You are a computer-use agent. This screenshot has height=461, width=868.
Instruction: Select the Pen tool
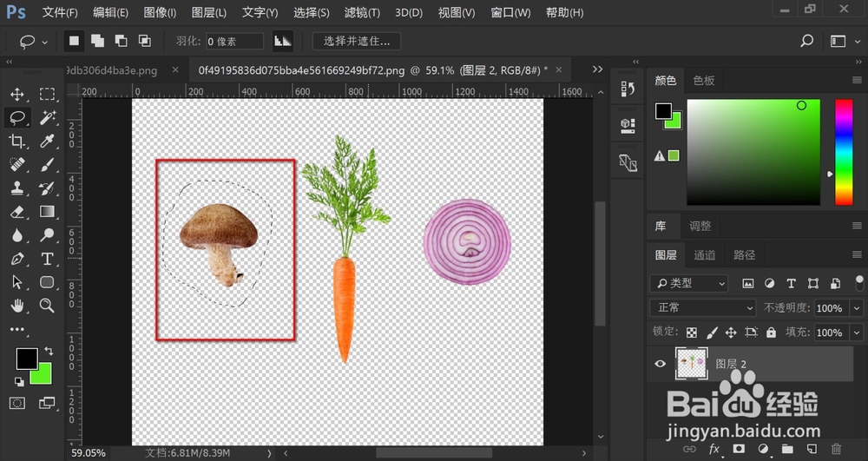17,259
